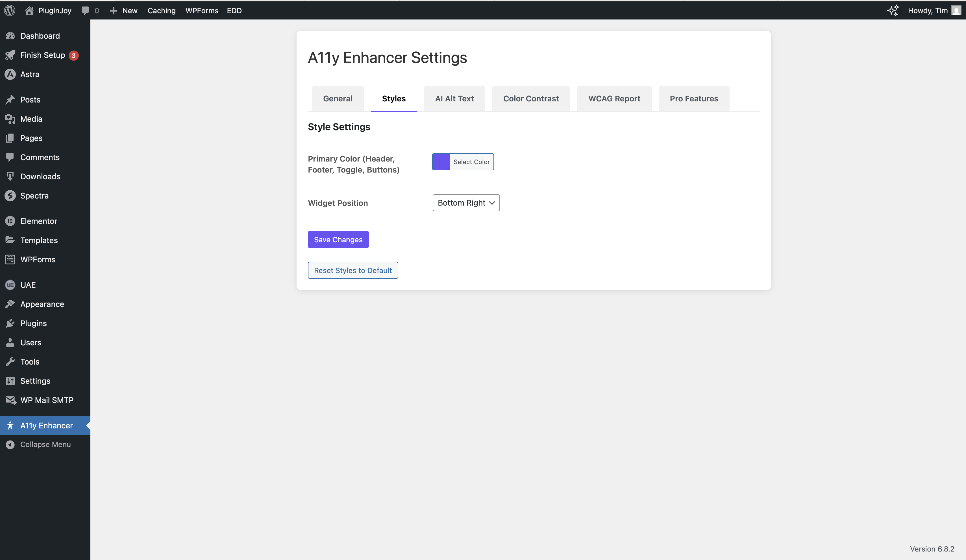Open the Astra menu icon
The width and height of the screenshot is (966, 560).
pos(10,74)
